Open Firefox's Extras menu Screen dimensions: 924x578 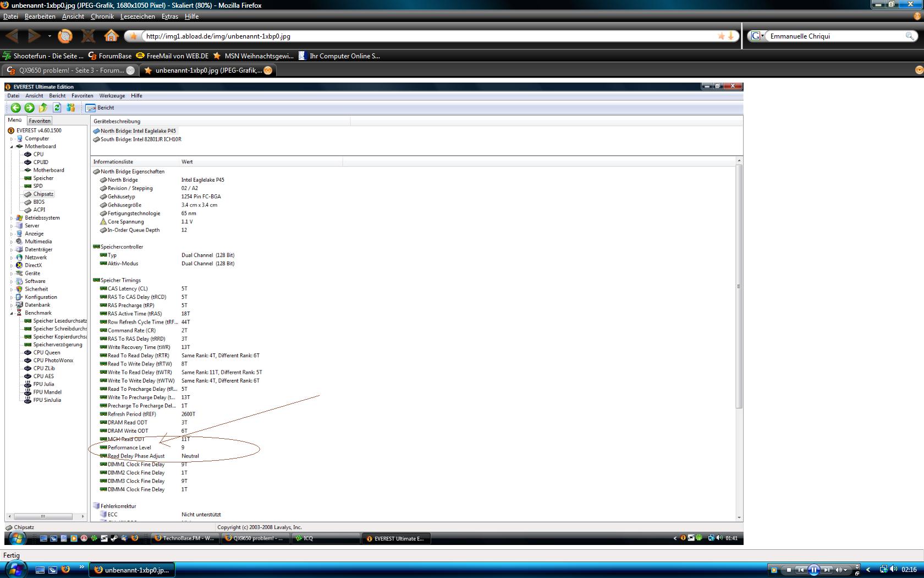pyautogui.click(x=170, y=17)
